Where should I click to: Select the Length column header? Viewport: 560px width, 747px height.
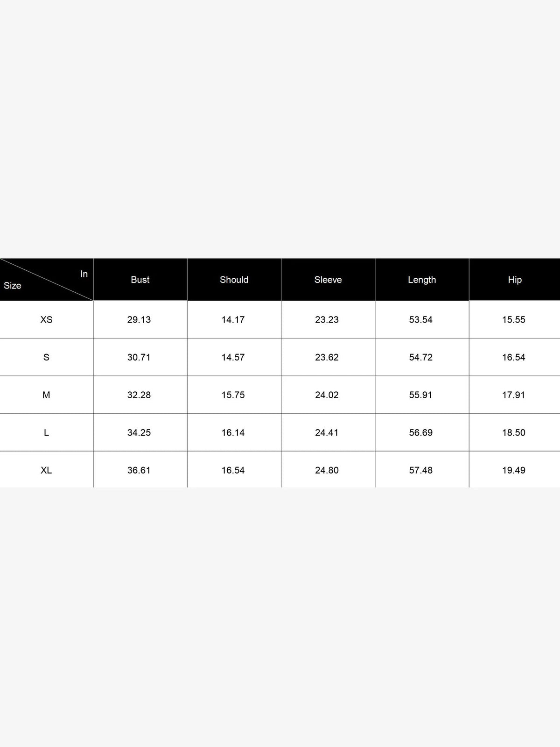point(422,280)
